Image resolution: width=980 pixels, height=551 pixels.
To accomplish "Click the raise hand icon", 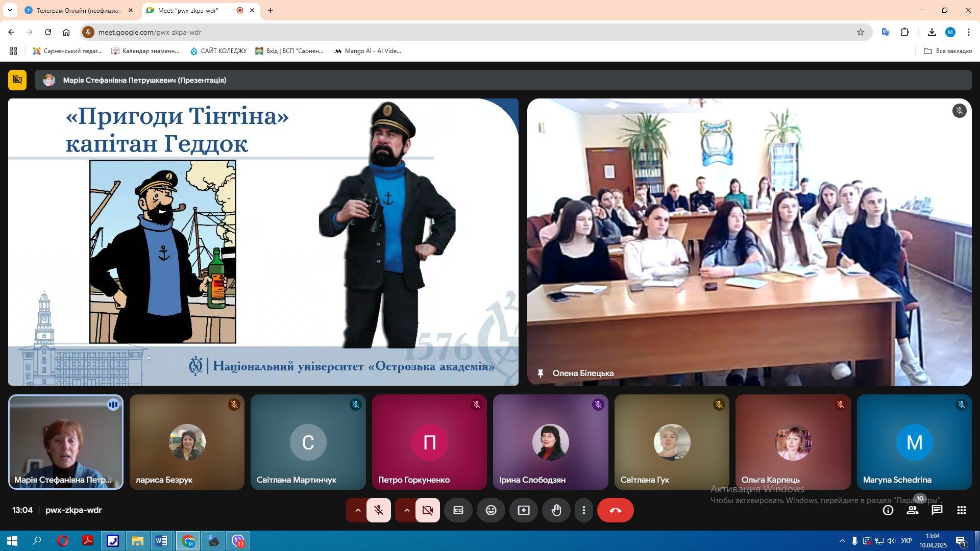I will pyautogui.click(x=556, y=510).
